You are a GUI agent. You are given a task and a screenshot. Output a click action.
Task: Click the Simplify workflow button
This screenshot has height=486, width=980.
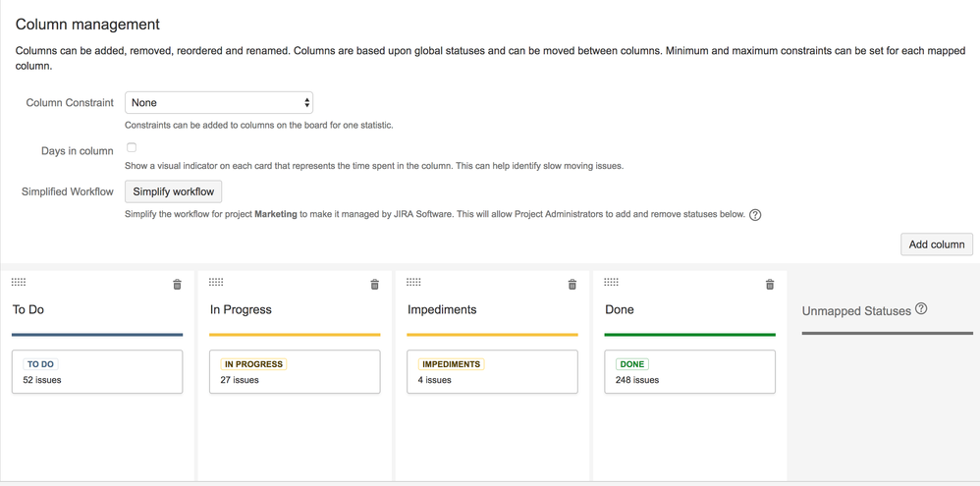[173, 191]
